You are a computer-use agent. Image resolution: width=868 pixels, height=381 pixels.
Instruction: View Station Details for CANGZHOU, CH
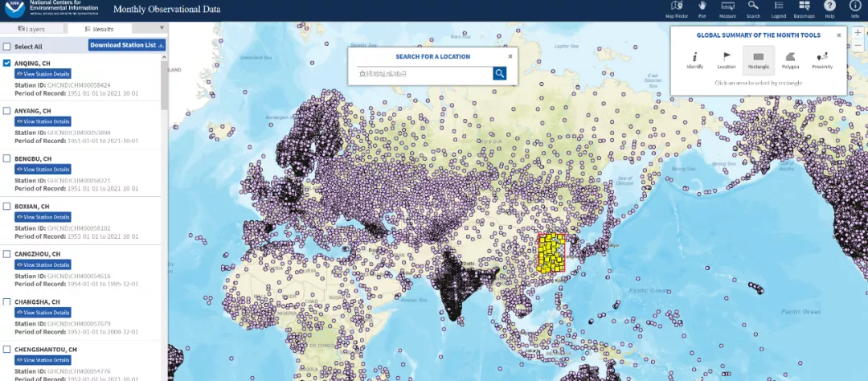click(43, 264)
